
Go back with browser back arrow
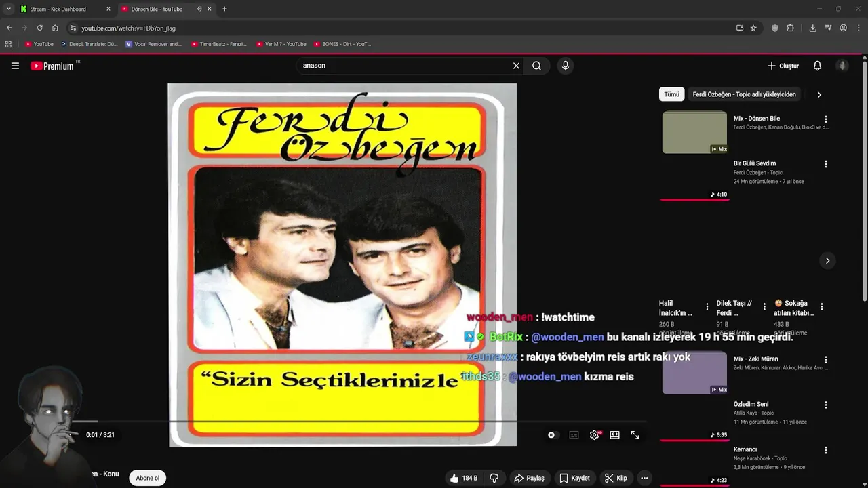coord(9,28)
